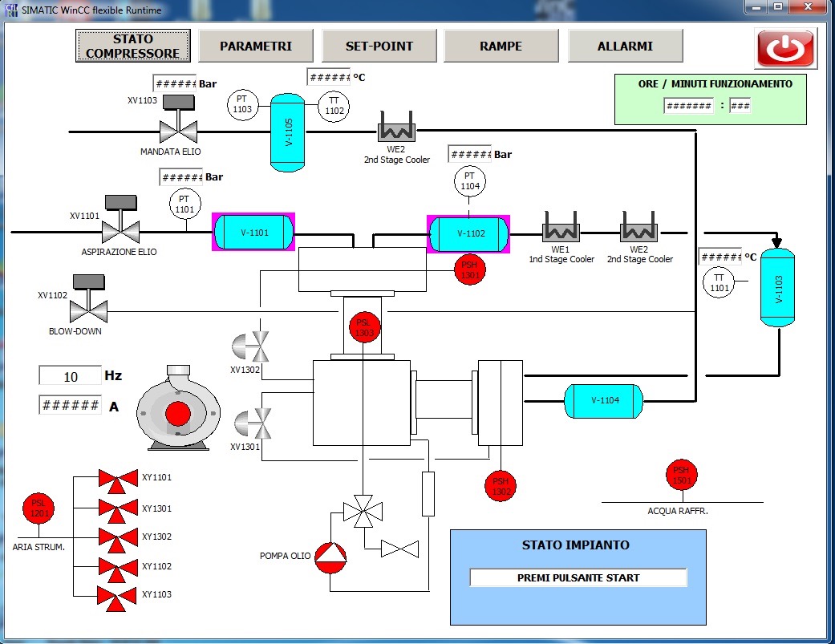Click pressure transmitter PT 1101
The width and height of the screenshot is (835, 644).
pos(184,205)
